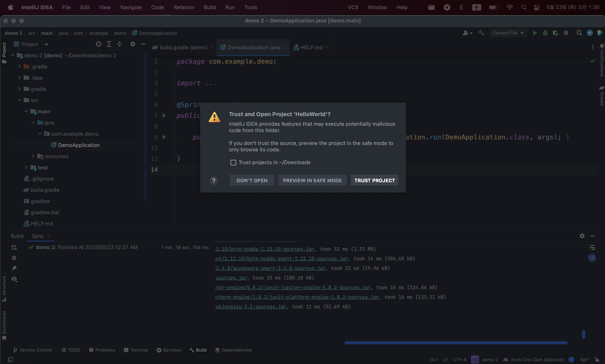The width and height of the screenshot is (605, 364).
Task: Open the Gradle side tool window
Action: click(602, 96)
